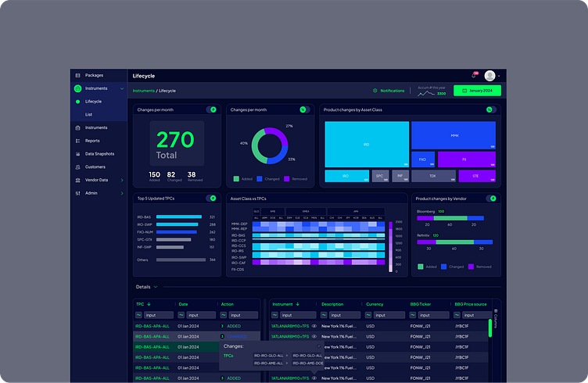Select the Data Snapshots sidebar icon
The width and height of the screenshot is (588, 383).
78,154
